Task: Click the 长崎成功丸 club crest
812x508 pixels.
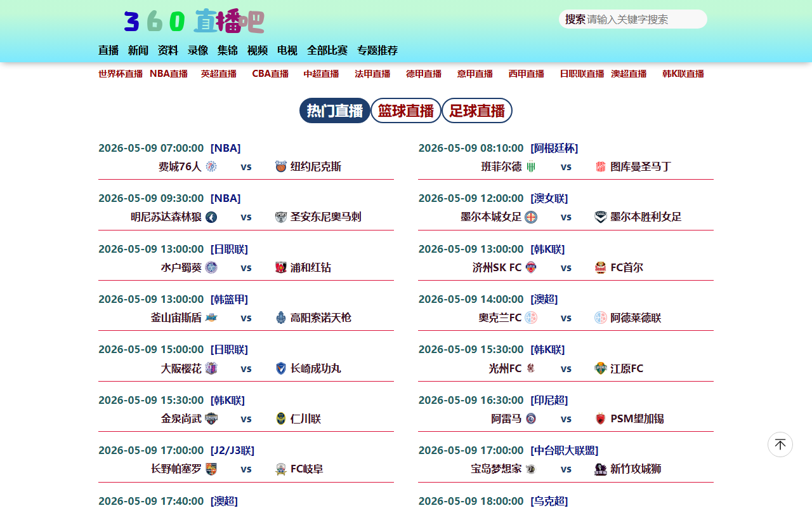Action: (281, 368)
